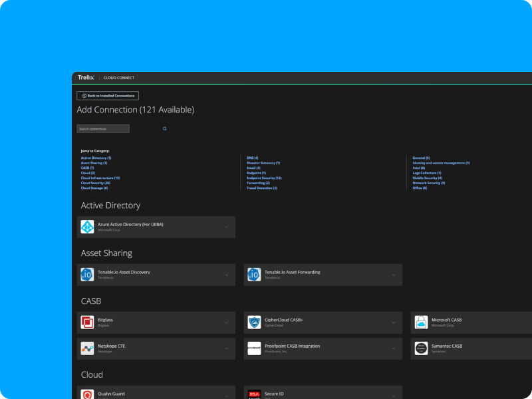Click the Bitglass logo icon
This screenshot has height=399, width=532.
point(87,323)
